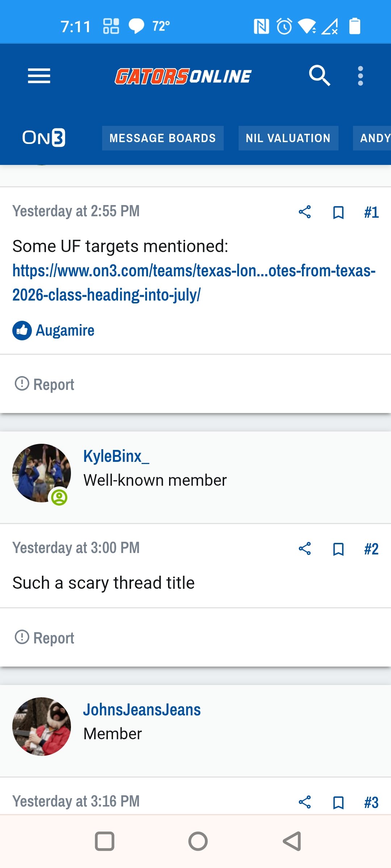Open Augamire's profile from likes
Image resolution: width=391 pixels, height=868 pixels.
[65, 330]
